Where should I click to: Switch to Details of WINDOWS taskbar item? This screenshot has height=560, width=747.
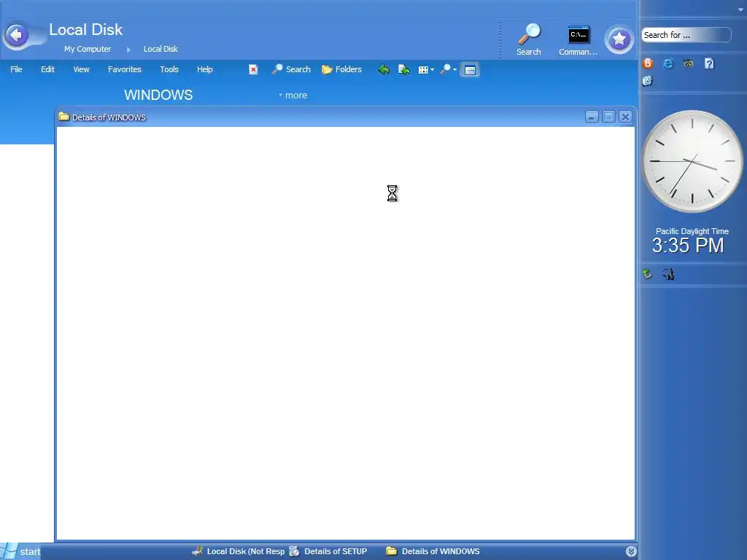[433, 551]
